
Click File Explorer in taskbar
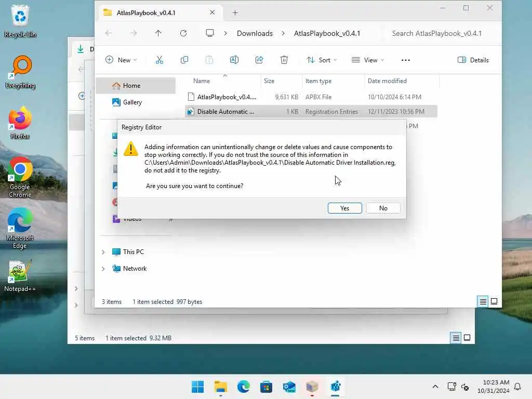[x=220, y=387]
